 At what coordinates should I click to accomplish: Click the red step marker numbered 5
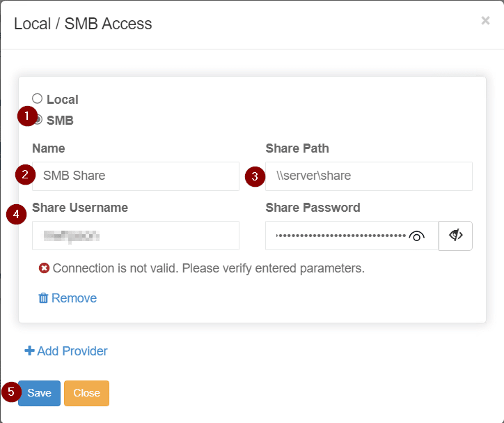10,392
